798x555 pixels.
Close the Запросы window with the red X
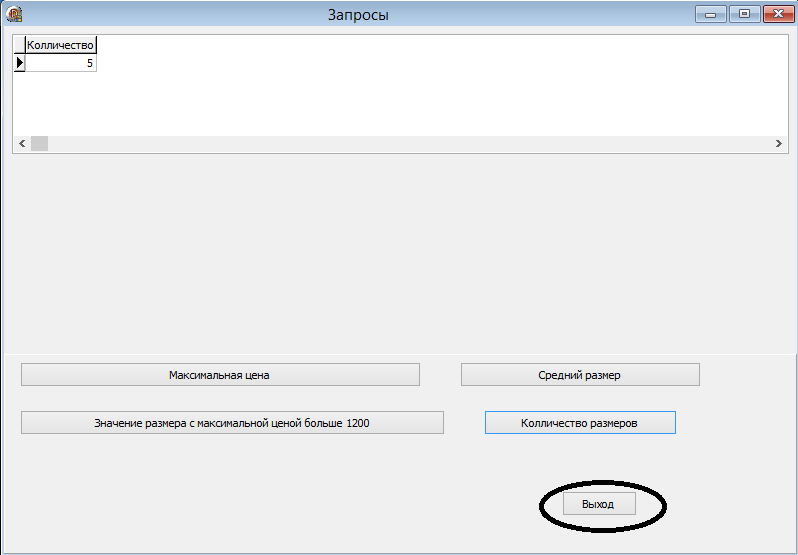(779, 14)
